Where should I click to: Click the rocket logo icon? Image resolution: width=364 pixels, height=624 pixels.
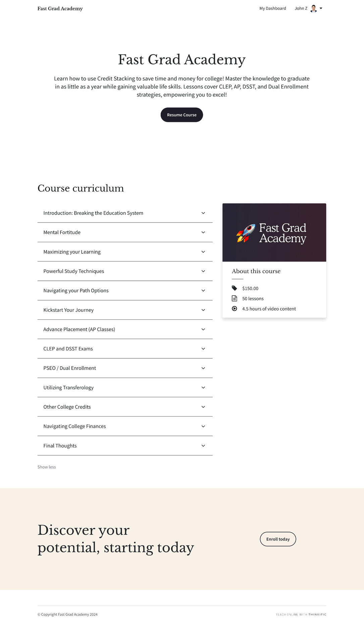(x=246, y=233)
